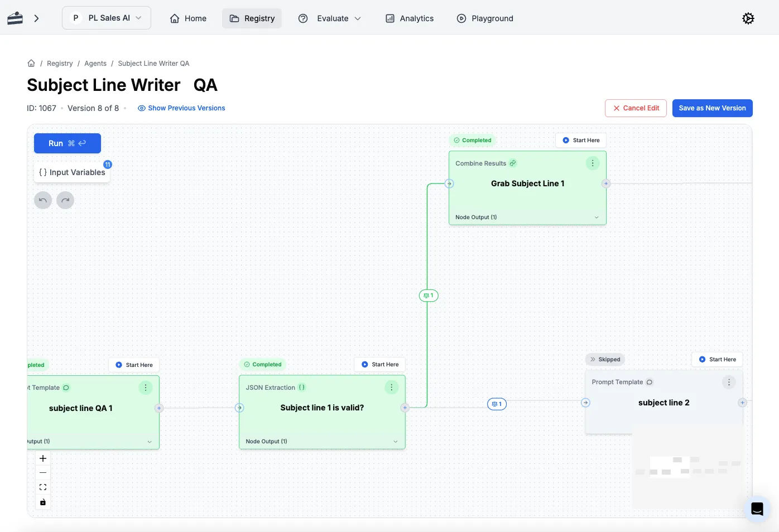779x532 pixels.
Task: Go to the Playground tab
Action: 485,18
